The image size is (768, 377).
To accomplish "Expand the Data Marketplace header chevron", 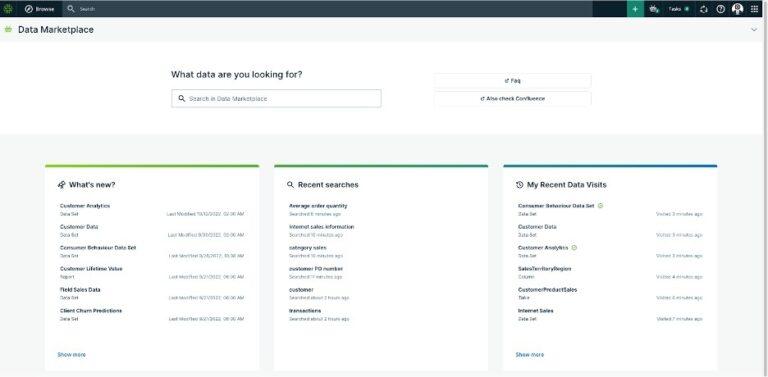I will 754,30.
